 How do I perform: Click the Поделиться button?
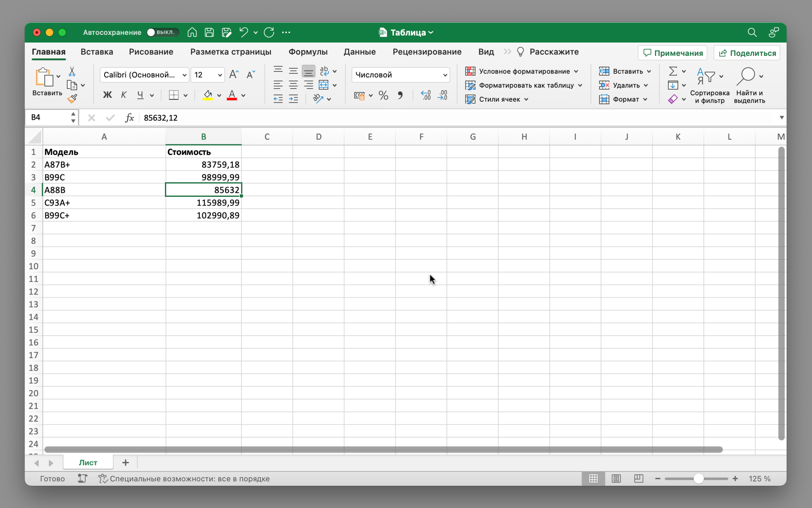[747, 53]
